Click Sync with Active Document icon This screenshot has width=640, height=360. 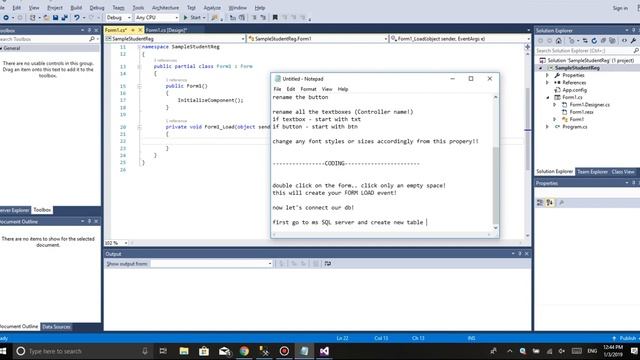pos(585,41)
